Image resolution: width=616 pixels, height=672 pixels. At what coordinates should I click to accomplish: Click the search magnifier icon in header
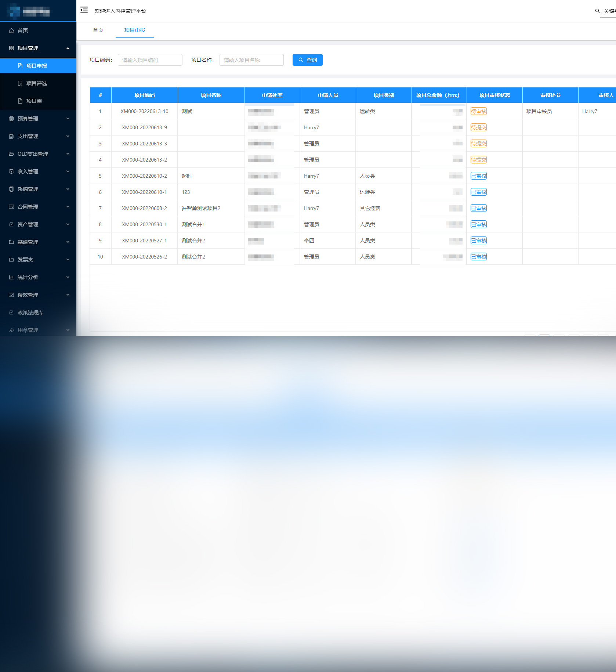coord(597,11)
